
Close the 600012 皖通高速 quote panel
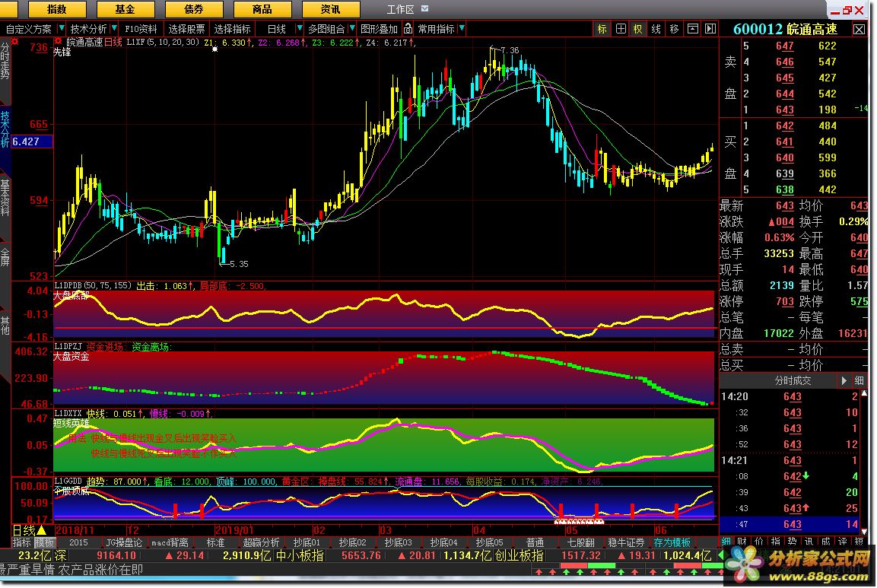859,29
